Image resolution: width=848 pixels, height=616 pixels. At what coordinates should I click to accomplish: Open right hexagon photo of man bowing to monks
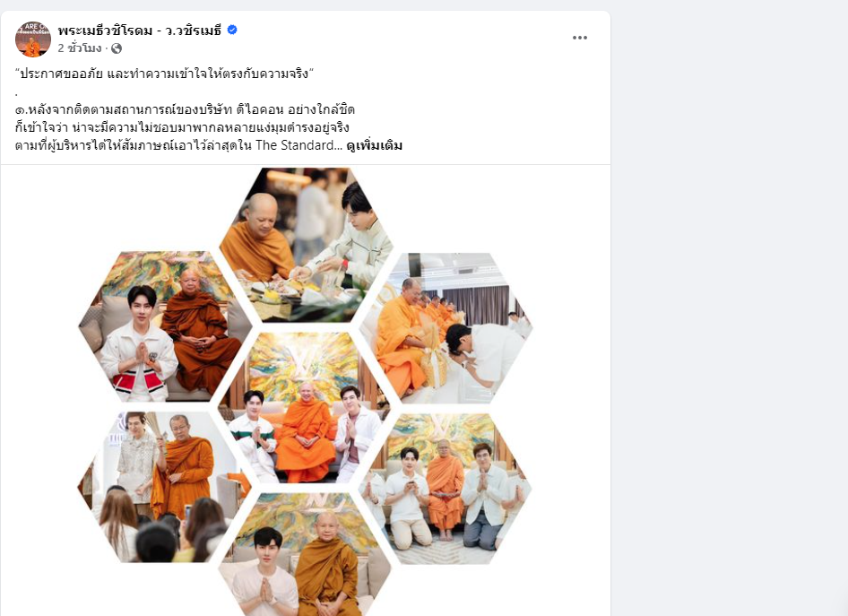point(446,328)
